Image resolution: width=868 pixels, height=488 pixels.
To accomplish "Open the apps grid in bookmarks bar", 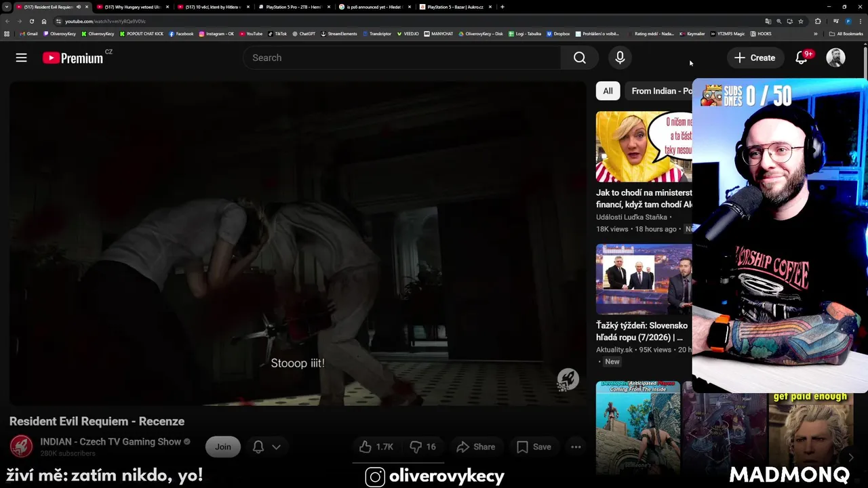I will pyautogui.click(x=7, y=33).
